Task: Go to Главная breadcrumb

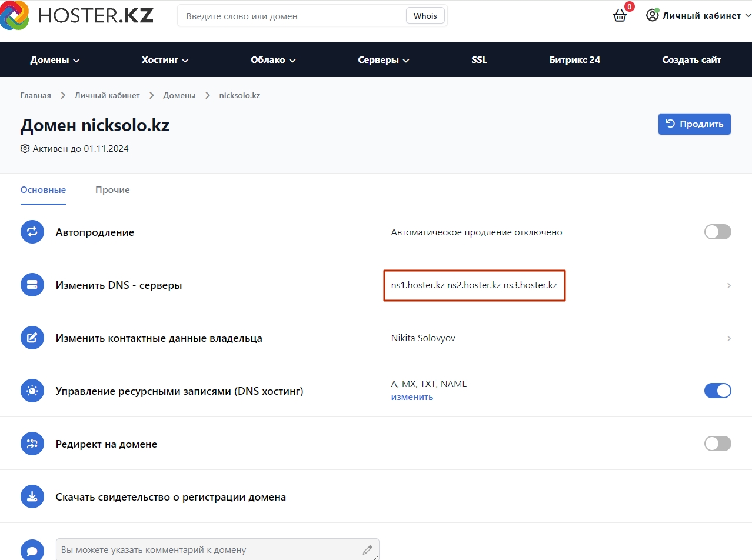Action: coord(35,95)
